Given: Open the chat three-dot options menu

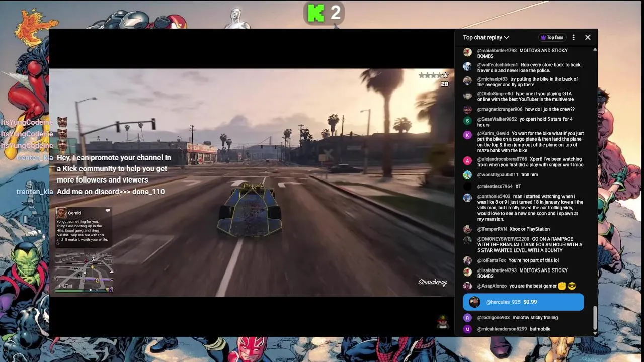Looking at the screenshot, I should (573, 37).
